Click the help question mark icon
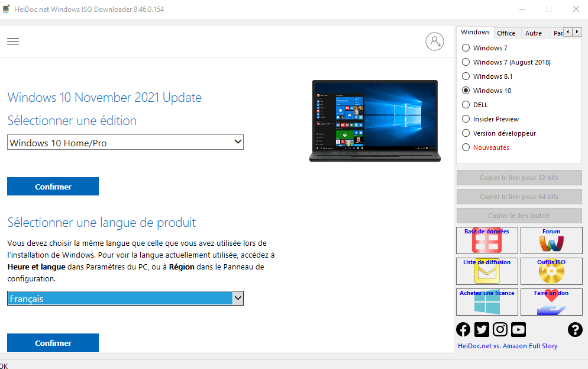The width and height of the screenshot is (588, 369). (x=575, y=329)
